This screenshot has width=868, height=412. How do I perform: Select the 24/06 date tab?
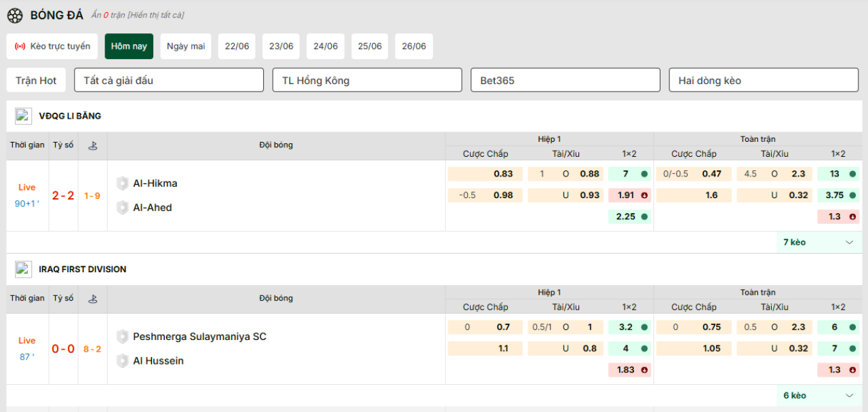click(x=325, y=46)
